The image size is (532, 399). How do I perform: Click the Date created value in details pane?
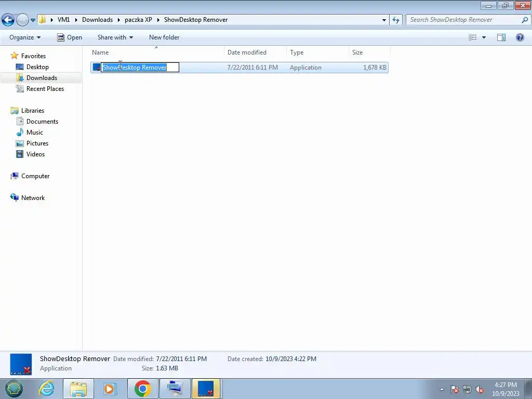click(291, 358)
